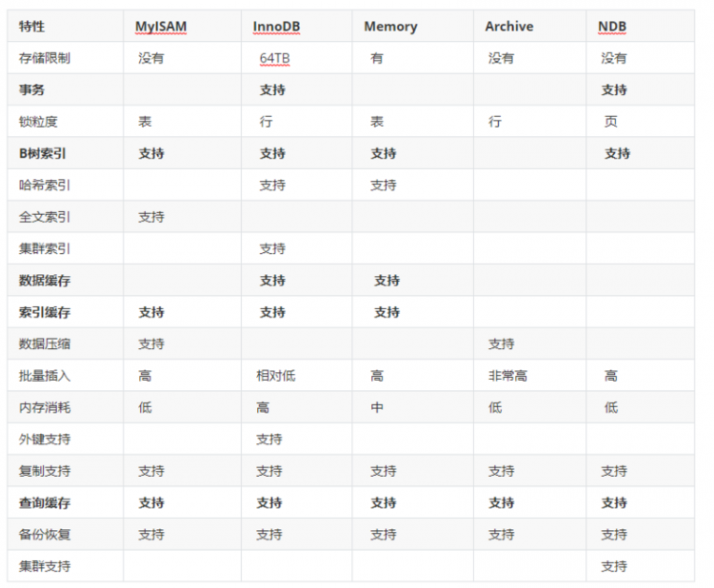714x588 pixels.
Task: Select the 数据缓存 row label
Action: (x=44, y=281)
